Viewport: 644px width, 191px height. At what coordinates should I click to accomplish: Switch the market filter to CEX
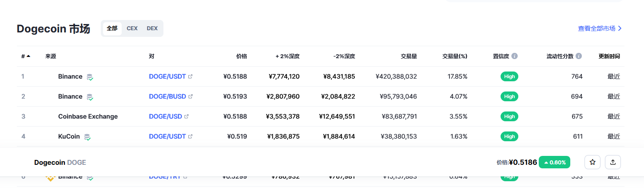132,28
